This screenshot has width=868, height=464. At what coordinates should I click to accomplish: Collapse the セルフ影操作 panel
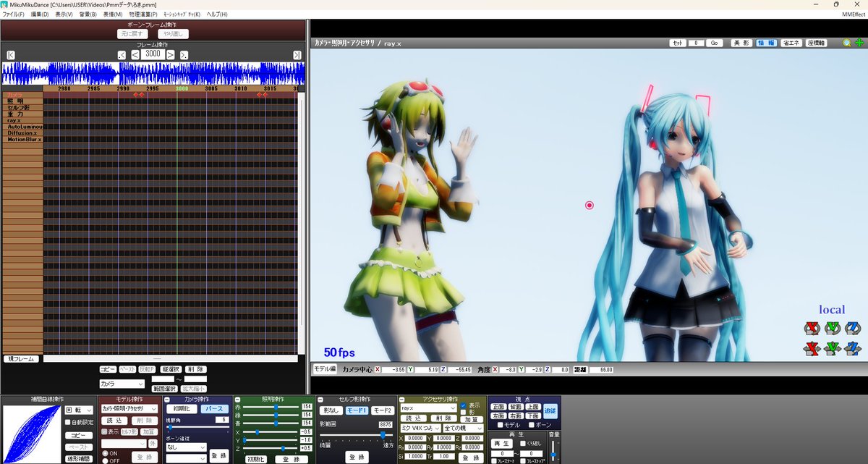pos(320,400)
